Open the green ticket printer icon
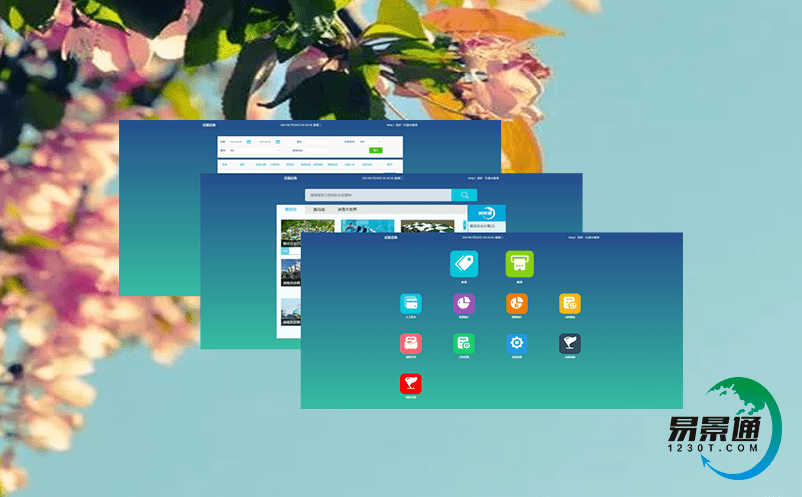Screen dimensions: 802x497 click(x=519, y=264)
